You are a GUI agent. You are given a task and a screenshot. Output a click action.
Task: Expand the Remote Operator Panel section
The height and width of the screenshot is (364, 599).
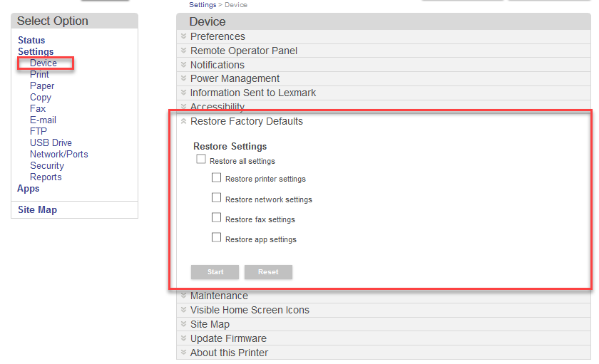point(243,51)
